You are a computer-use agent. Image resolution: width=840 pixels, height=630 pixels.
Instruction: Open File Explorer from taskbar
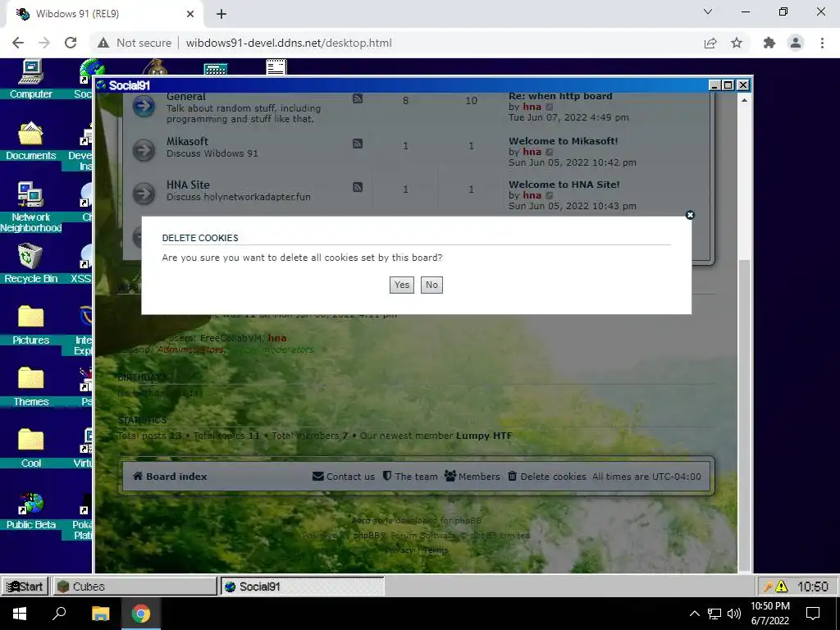pyautogui.click(x=101, y=614)
